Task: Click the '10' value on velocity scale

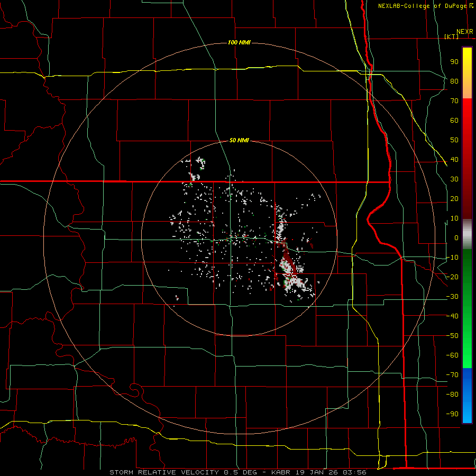Action: pos(454,218)
